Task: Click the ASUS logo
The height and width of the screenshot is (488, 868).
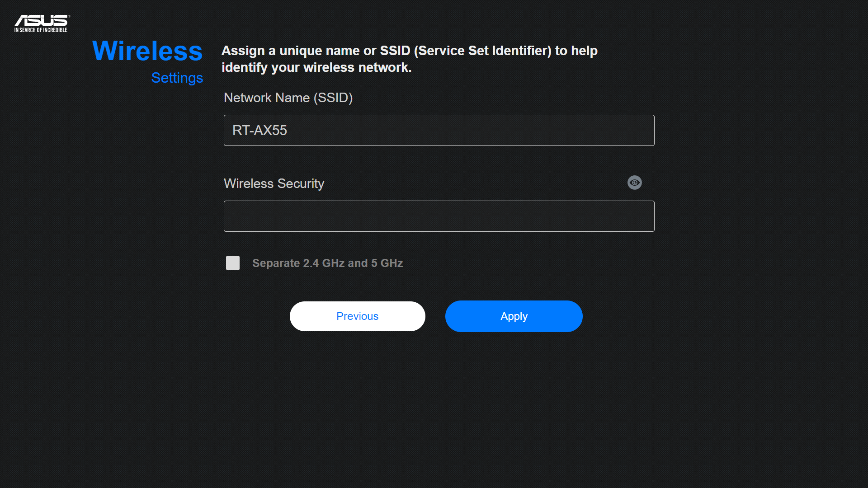Action: (42, 21)
